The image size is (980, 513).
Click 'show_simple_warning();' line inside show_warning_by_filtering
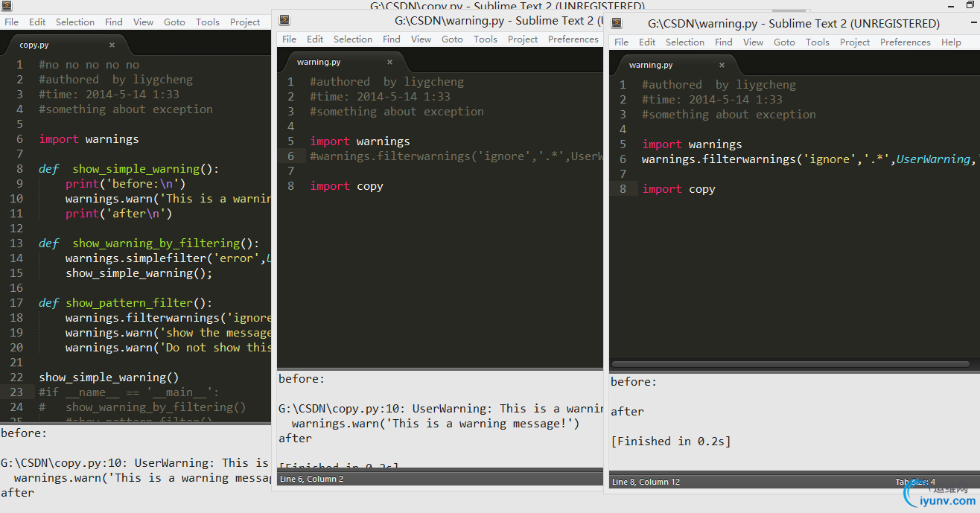(139, 273)
